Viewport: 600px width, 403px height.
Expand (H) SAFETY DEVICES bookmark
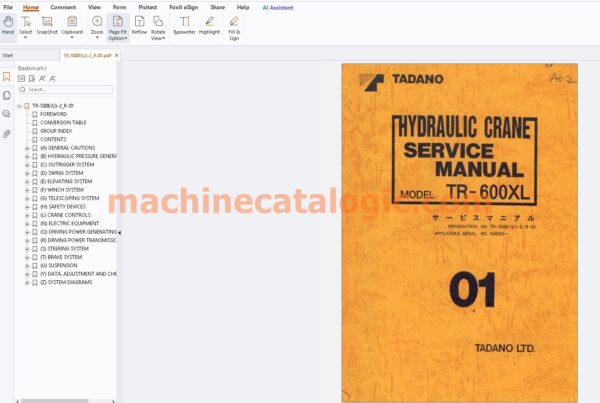tap(27, 207)
